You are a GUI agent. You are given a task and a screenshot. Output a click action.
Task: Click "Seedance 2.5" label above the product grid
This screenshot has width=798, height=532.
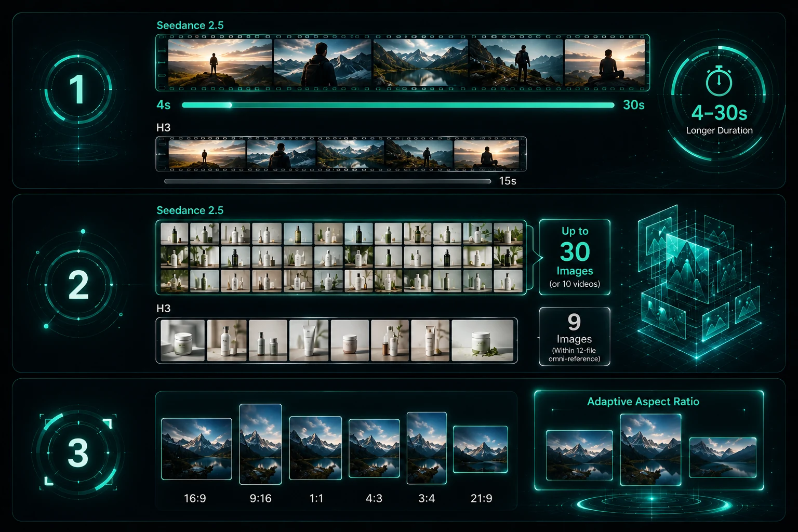click(x=190, y=210)
